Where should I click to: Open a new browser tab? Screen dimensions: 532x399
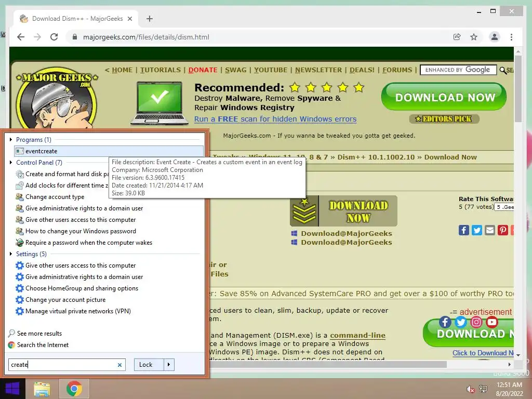click(x=149, y=19)
